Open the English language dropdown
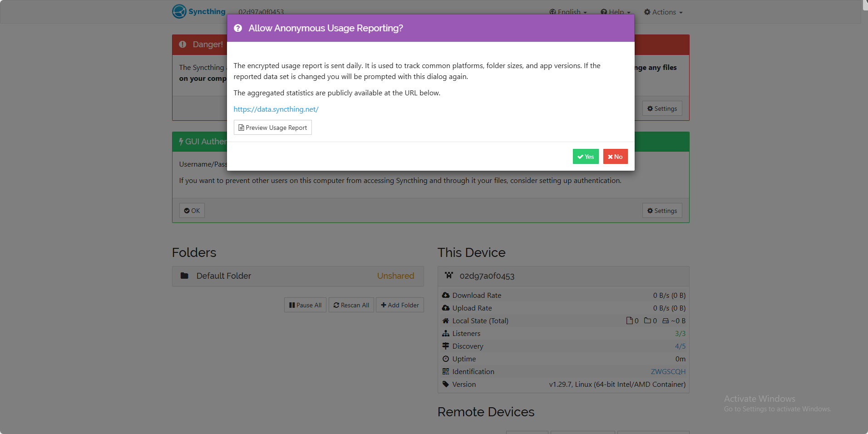Viewport: 868px width, 434px height. tap(568, 12)
